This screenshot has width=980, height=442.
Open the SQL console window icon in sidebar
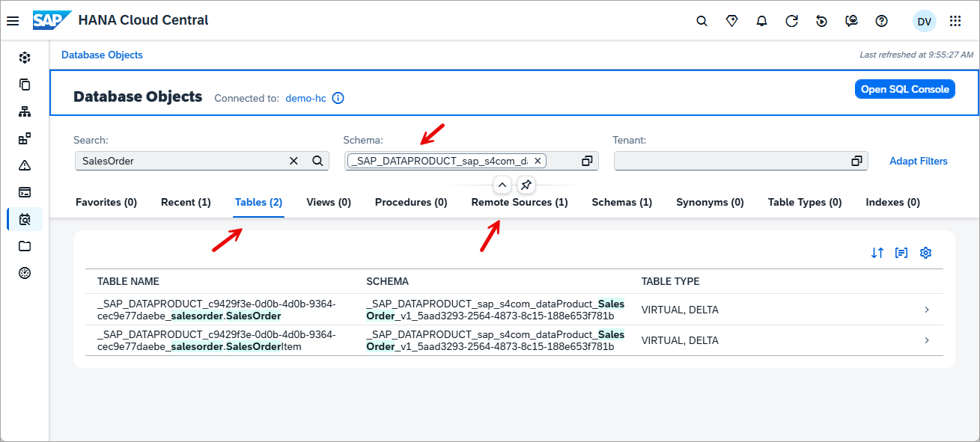point(25,192)
